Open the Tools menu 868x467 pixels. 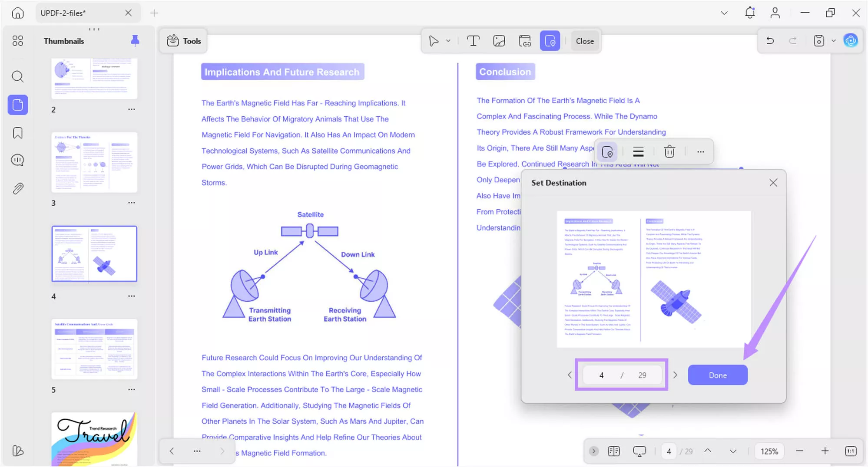coord(184,41)
